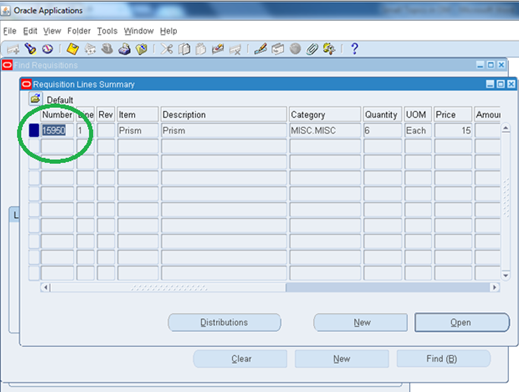Open the Help menu
Image resolution: width=519 pixels, height=392 pixels.
click(x=168, y=31)
